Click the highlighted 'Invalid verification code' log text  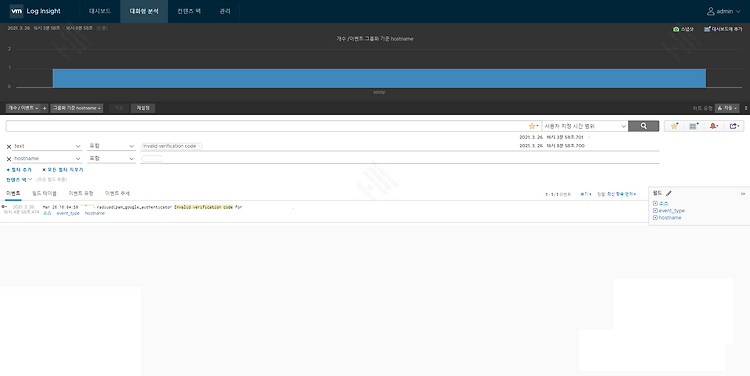[203, 207]
